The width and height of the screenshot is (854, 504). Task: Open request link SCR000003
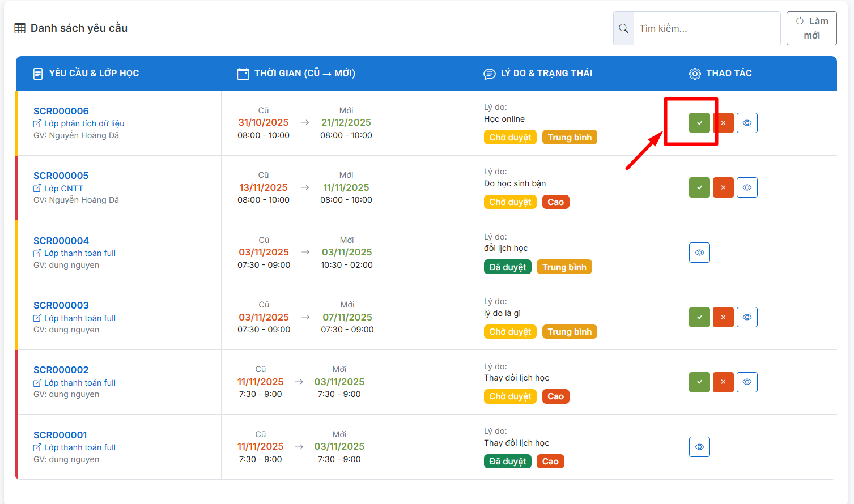pos(61,305)
